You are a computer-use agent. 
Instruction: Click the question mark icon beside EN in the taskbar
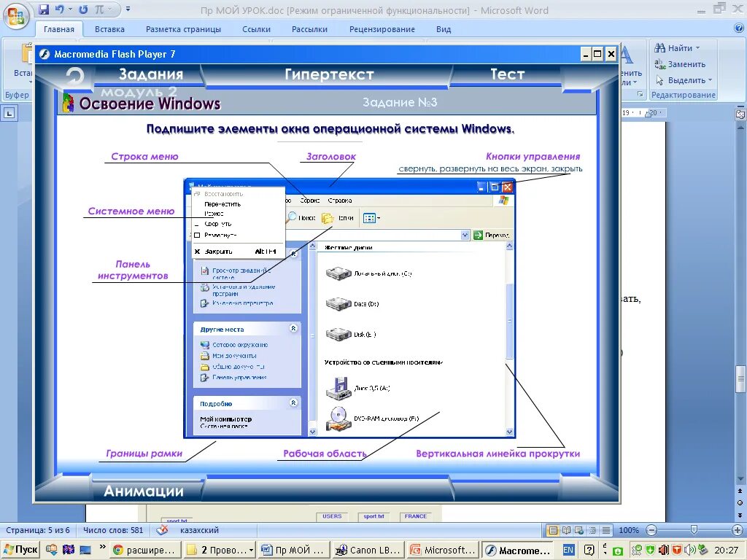click(x=589, y=550)
